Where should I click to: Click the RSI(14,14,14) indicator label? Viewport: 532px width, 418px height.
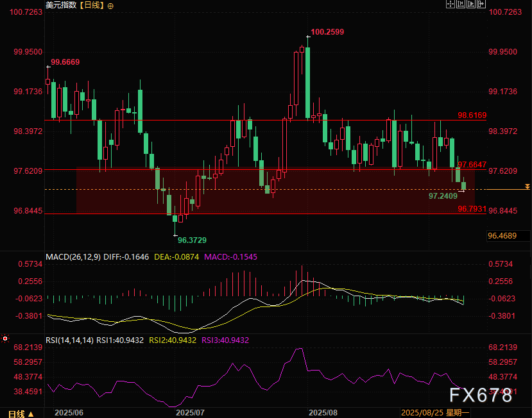tap(69, 340)
